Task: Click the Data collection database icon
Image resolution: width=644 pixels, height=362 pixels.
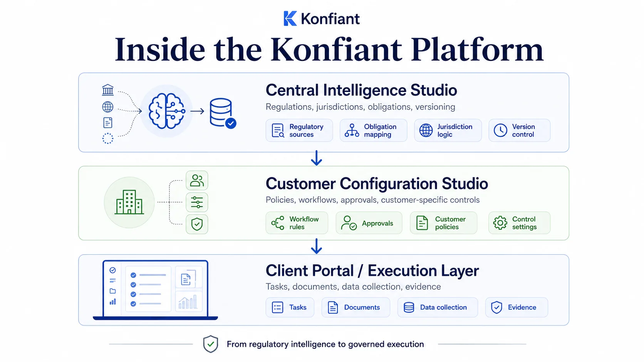Action: pos(409,307)
